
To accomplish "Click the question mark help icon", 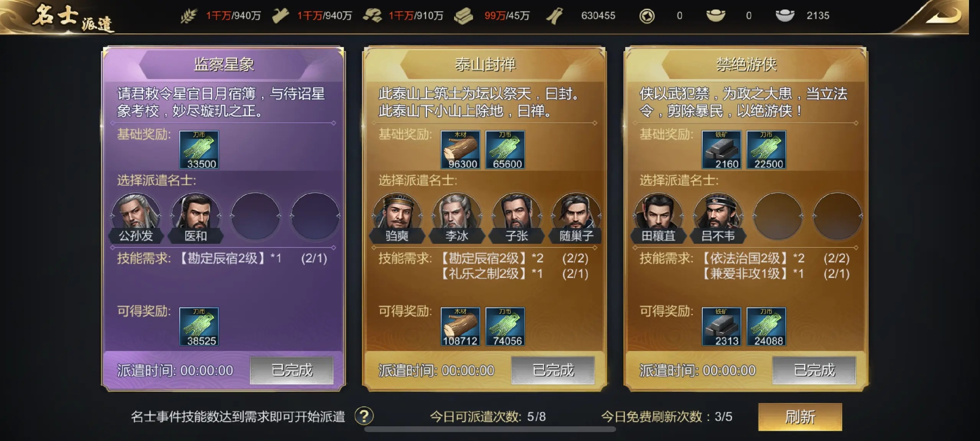I will pyautogui.click(x=364, y=416).
